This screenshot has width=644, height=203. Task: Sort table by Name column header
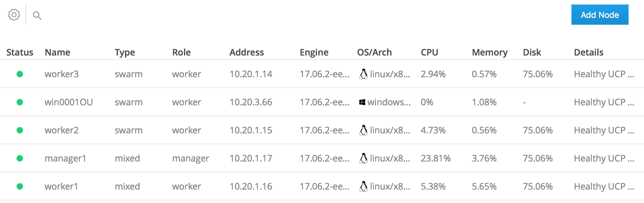tap(57, 52)
